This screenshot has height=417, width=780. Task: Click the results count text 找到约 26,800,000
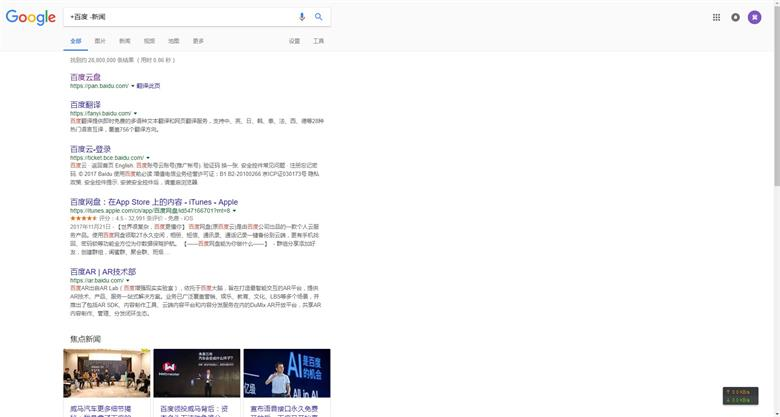point(122,60)
